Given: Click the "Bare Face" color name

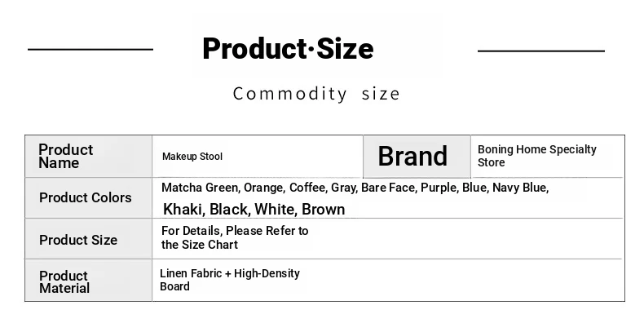Looking at the screenshot, I should (x=388, y=188).
